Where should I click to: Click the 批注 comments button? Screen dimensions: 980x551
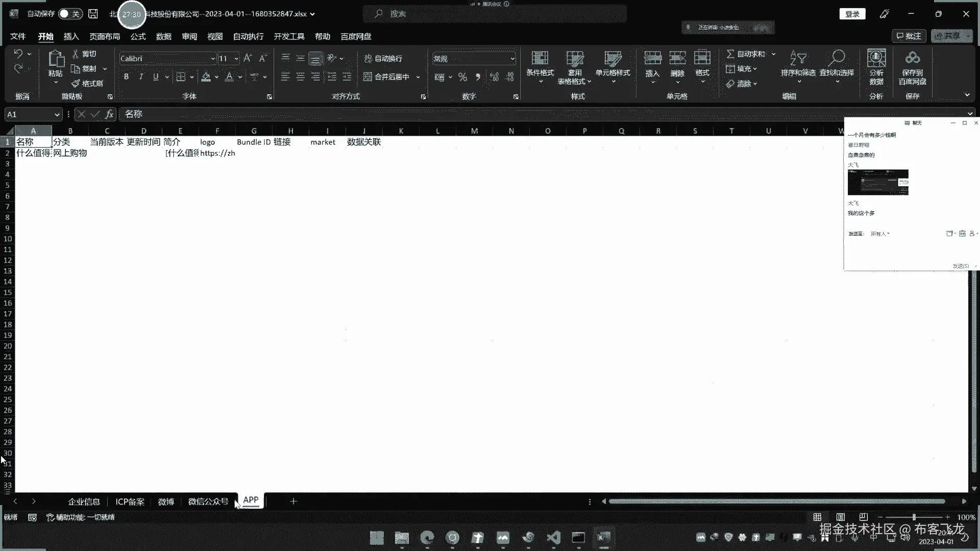909,36
